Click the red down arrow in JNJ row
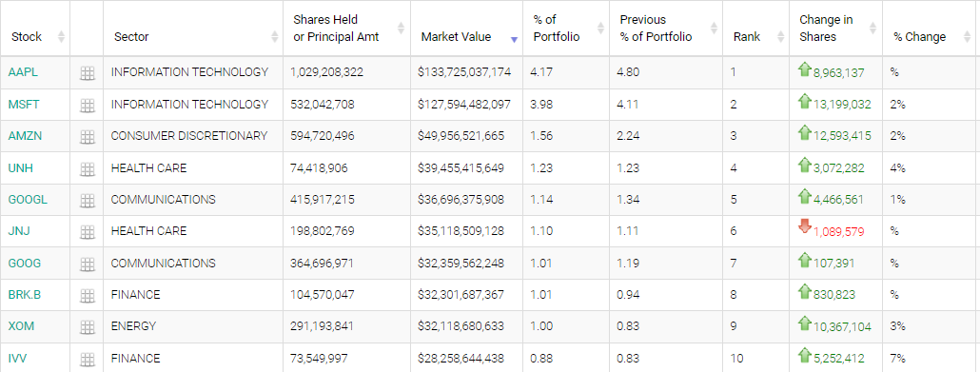980x372 pixels. coord(805,227)
